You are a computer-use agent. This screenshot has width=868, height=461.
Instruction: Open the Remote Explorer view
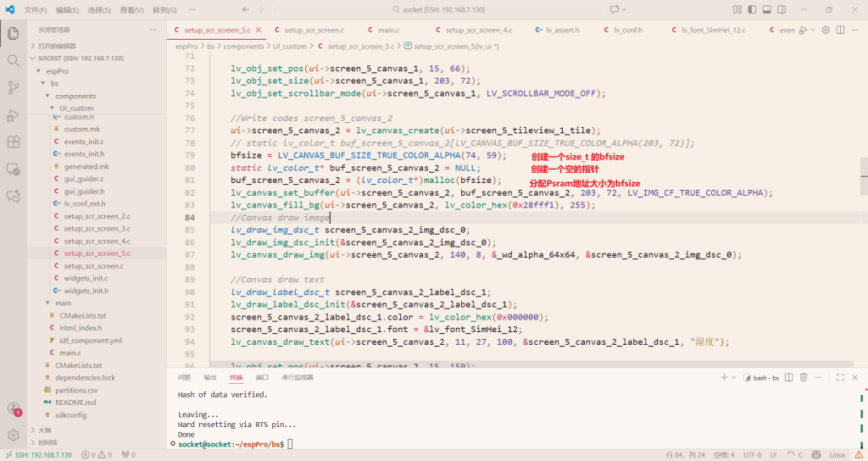tap(14, 169)
